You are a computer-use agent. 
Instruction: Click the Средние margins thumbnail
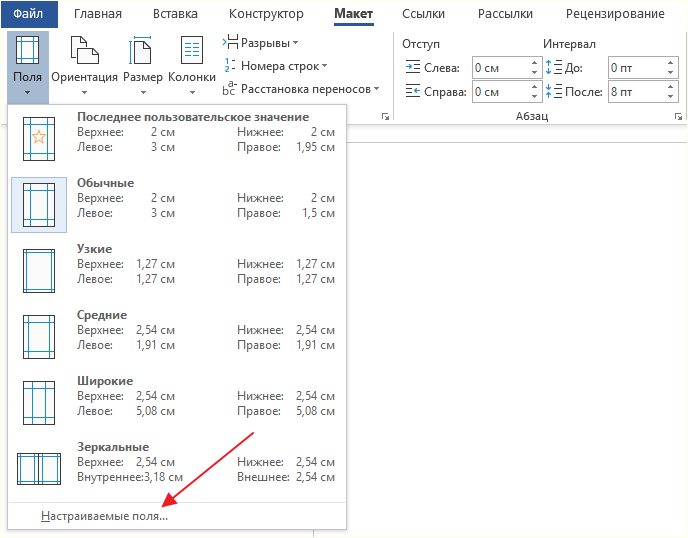(x=39, y=337)
